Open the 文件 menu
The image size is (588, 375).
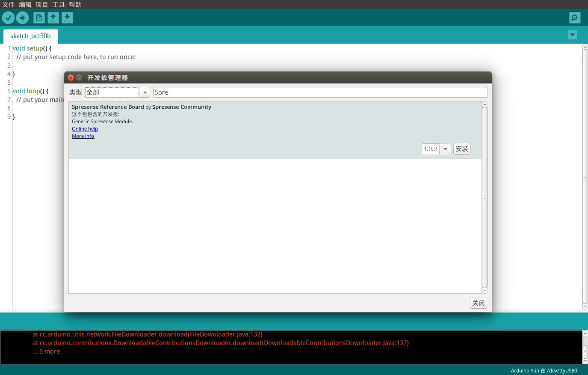9,5
